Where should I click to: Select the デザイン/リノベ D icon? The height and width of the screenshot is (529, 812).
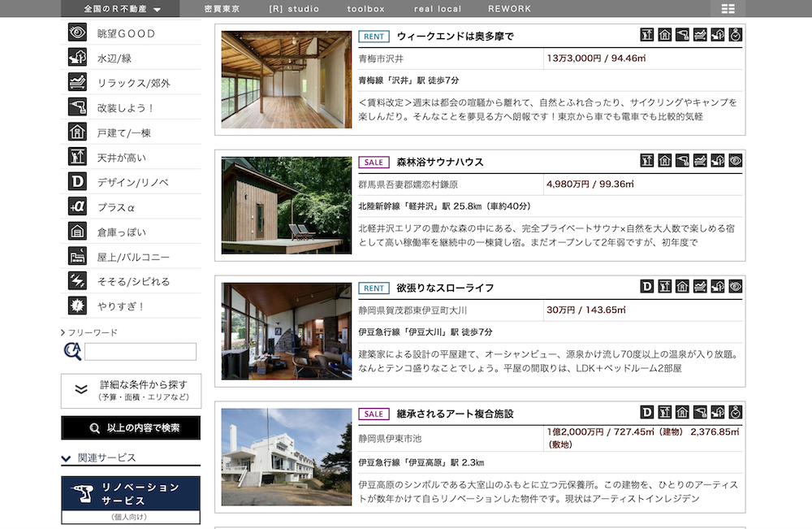[x=77, y=181]
